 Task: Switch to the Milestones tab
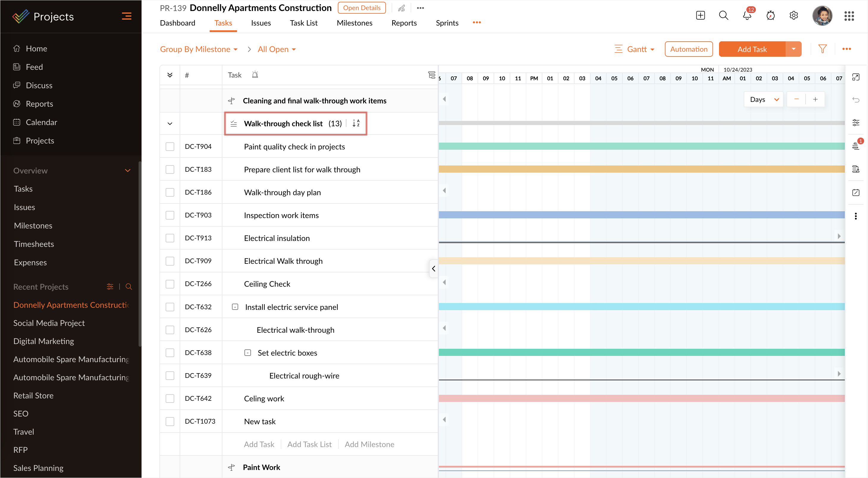354,23
